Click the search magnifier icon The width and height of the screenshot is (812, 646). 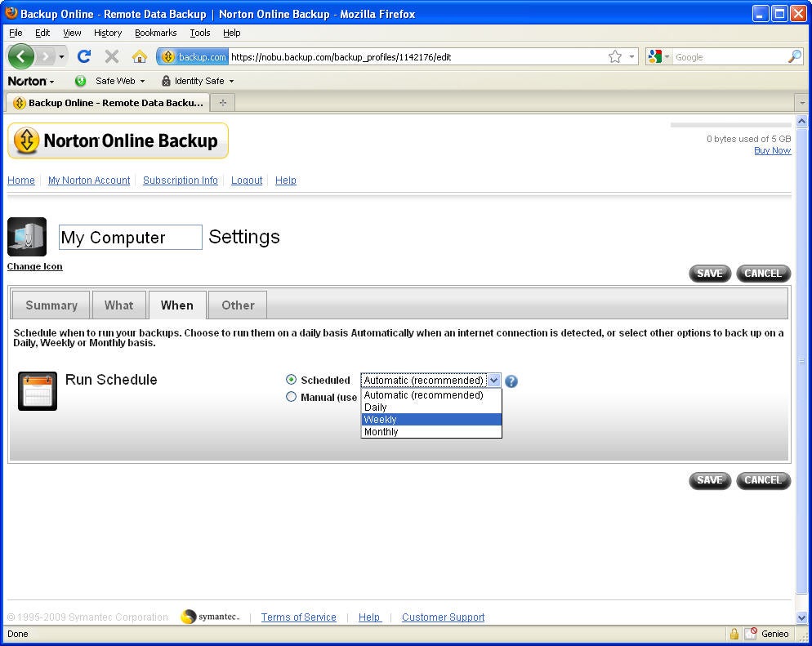[795, 56]
